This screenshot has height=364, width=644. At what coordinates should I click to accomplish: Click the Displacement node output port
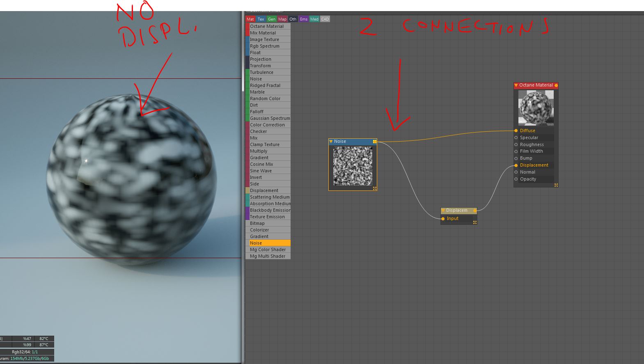[475, 211]
